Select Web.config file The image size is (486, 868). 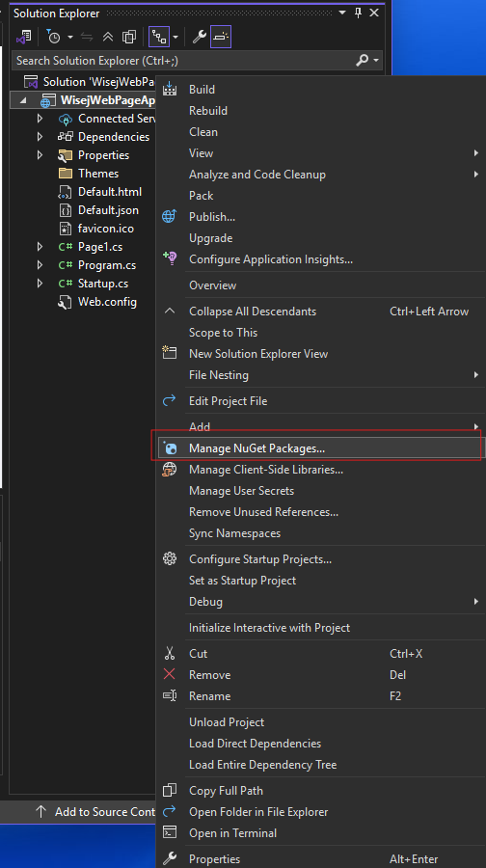coord(107,302)
